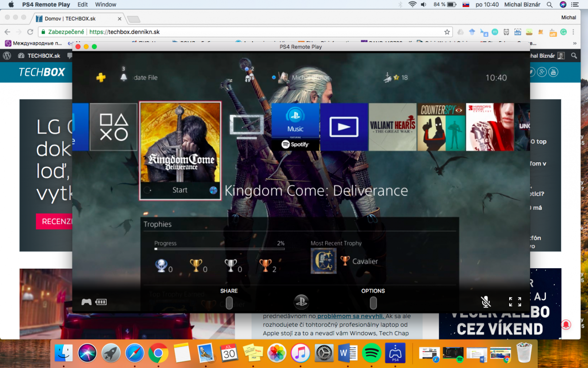Open iTunes from the Dock
The height and width of the screenshot is (368, 588).
tap(300, 353)
